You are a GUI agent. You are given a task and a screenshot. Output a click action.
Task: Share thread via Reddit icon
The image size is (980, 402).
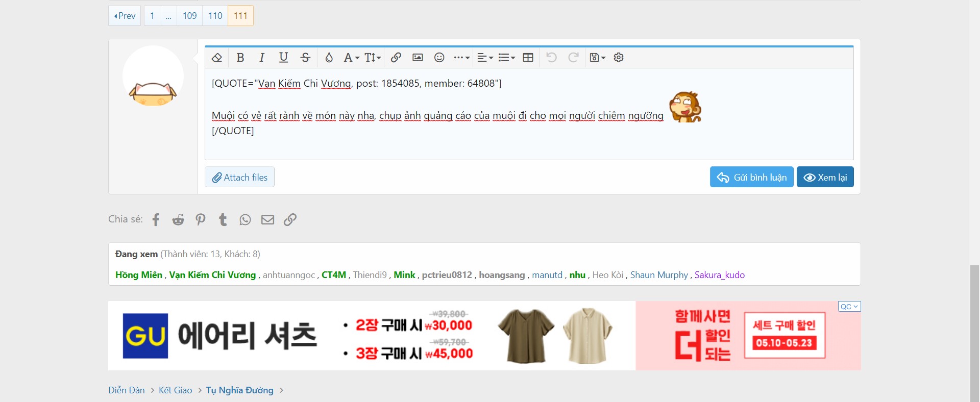point(178,219)
